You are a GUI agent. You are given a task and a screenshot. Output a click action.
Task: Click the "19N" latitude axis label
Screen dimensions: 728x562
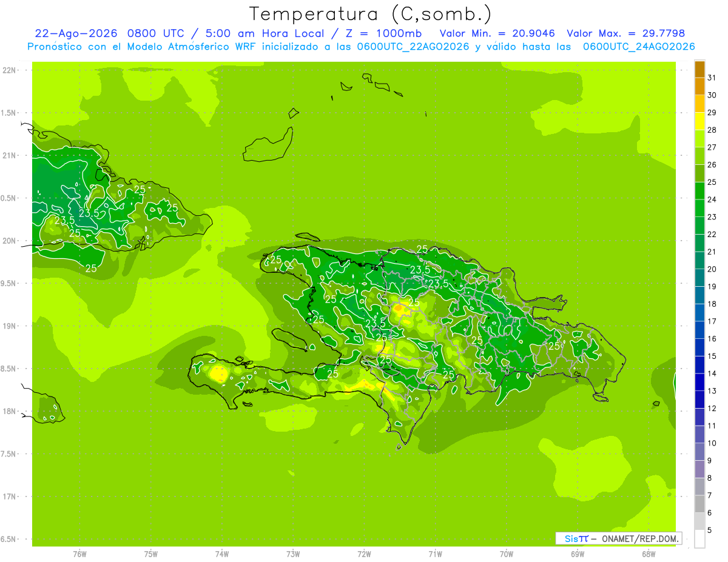[x=10, y=326]
